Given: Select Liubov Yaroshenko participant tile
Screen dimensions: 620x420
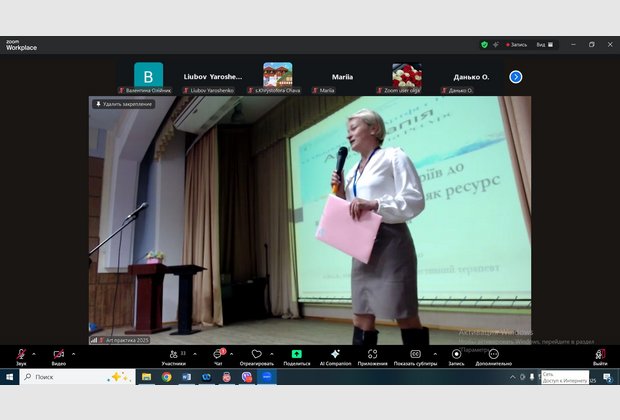Looking at the screenshot, I should tap(213, 78).
